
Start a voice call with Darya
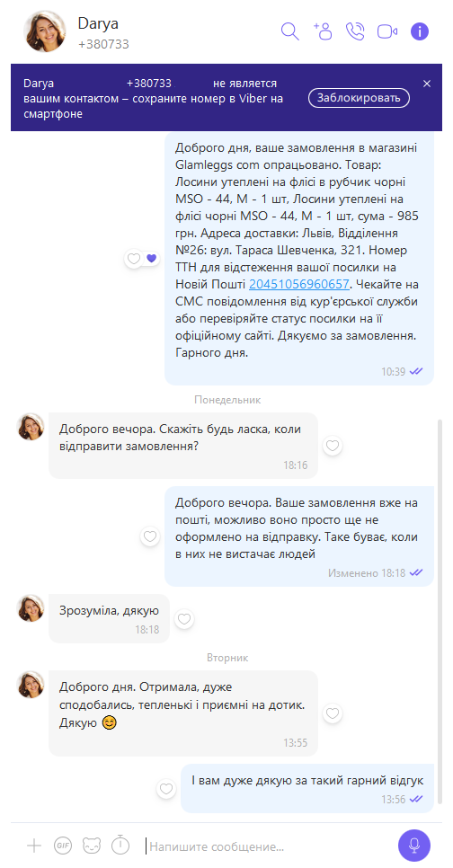[355, 31]
